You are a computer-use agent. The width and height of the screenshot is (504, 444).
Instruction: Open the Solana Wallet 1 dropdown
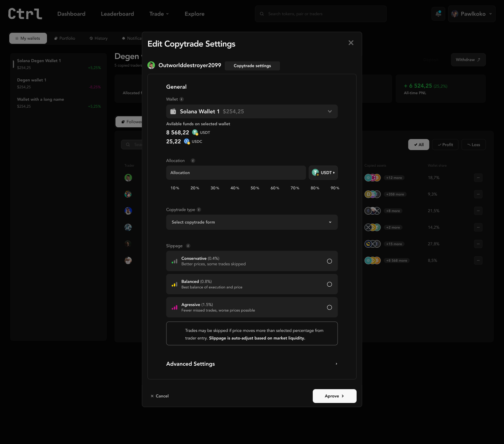click(x=252, y=111)
